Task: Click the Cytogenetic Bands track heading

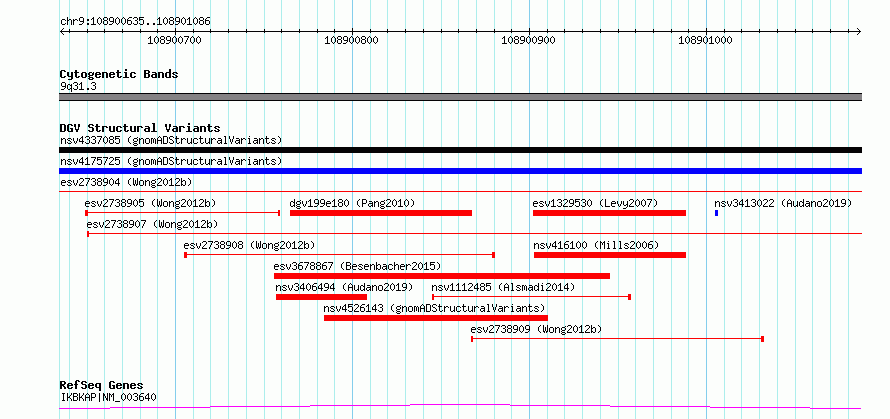Action: click(119, 74)
